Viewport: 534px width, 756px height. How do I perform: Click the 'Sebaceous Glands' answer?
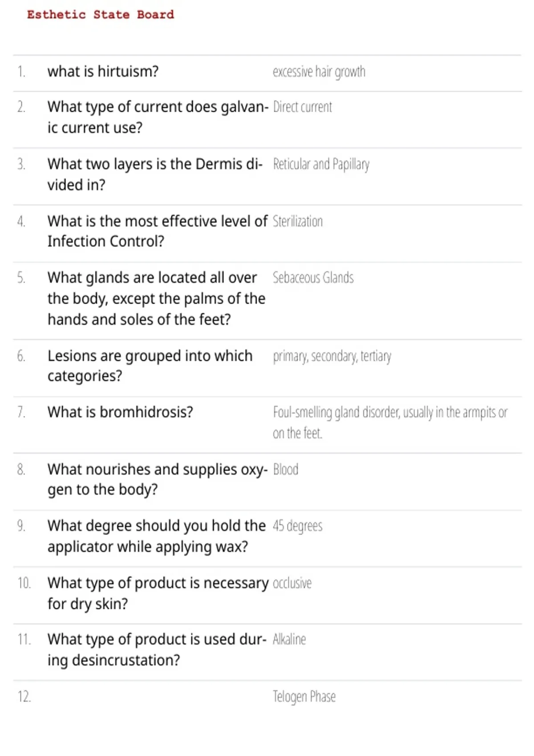[x=313, y=278]
